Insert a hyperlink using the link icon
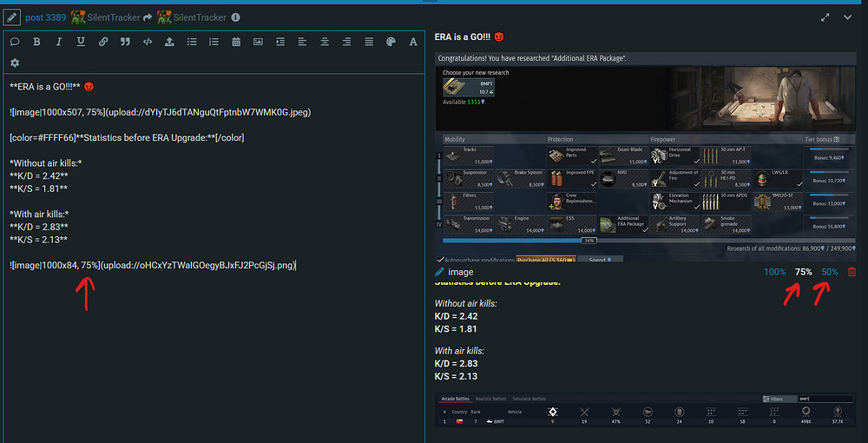 (103, 42)
